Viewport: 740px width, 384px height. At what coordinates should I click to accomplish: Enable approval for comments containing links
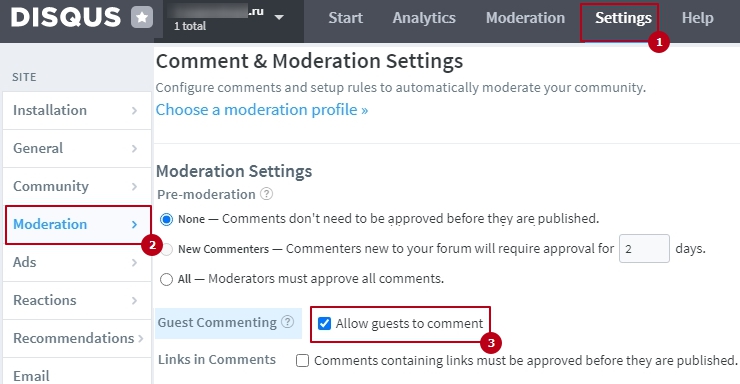coord(303,361)
